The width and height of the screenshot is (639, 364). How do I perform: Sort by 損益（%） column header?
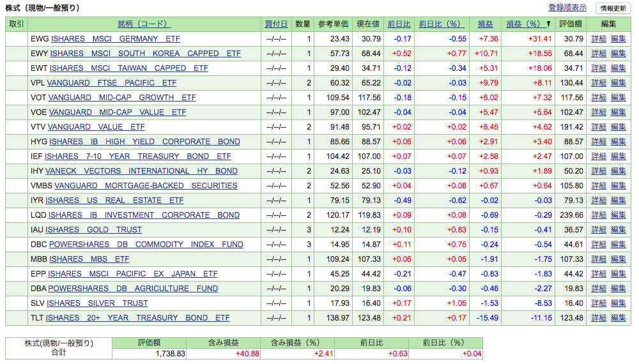coord(526,24)
